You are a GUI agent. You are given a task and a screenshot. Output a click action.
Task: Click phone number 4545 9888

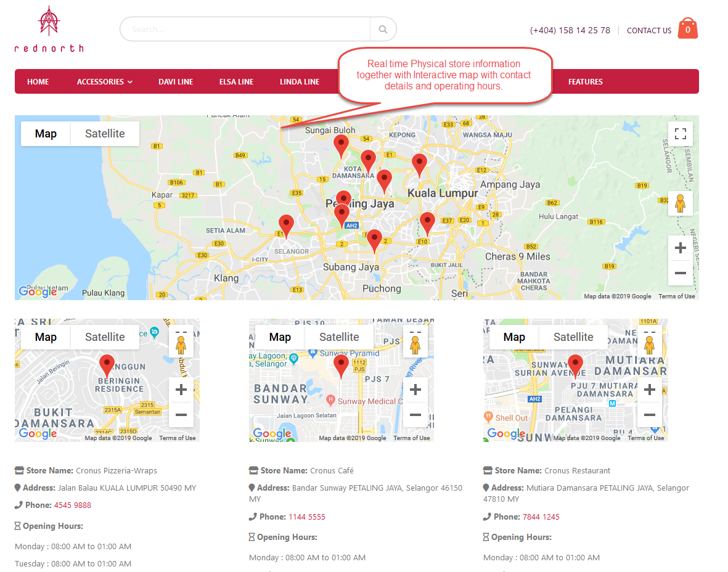tap(72, 505)
